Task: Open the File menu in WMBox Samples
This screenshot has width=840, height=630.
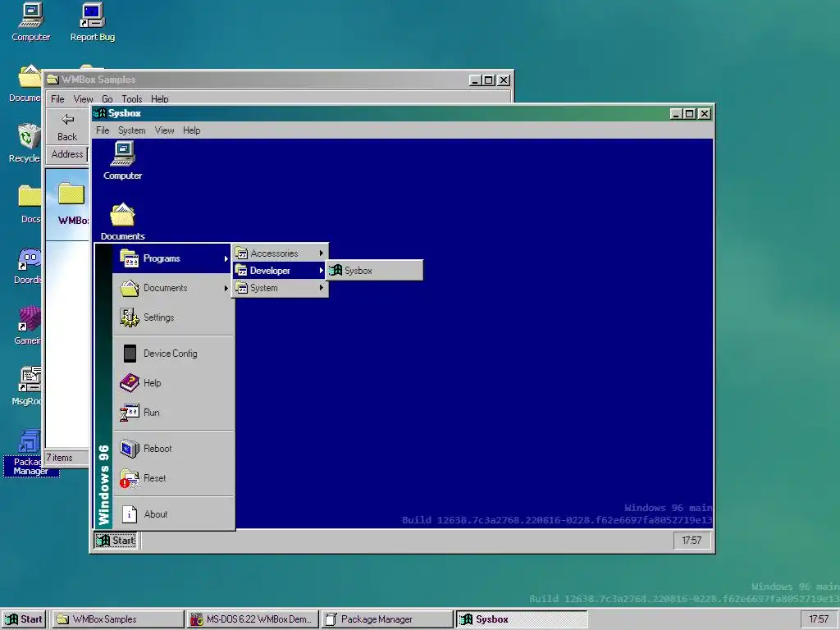Action: point(57,99)
